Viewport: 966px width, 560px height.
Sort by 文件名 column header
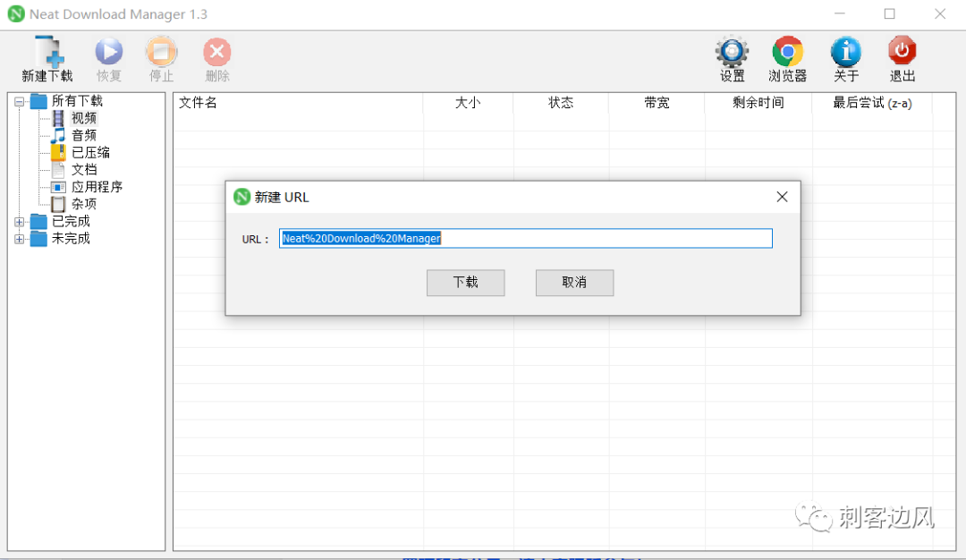pos(298,103)
